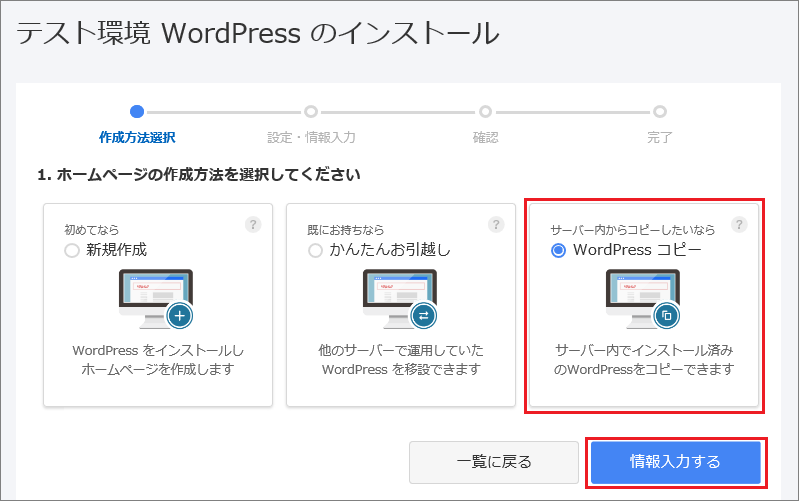Click the 設定・情報入力 step label
The height and width of the screenshot is (501, 799).
(311, 138)
